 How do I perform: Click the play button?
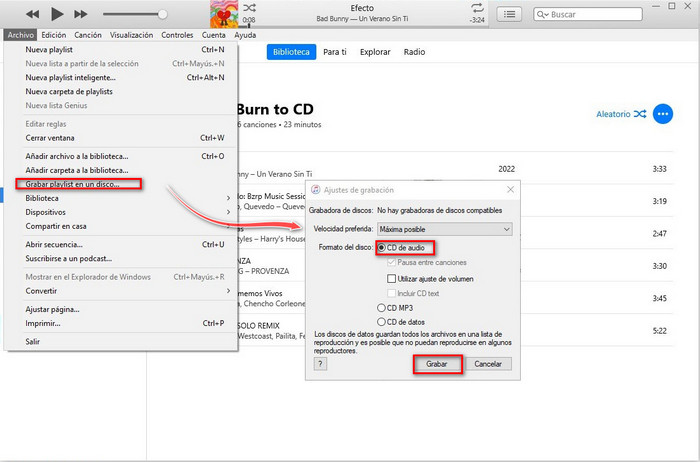[x=57, y=14]
